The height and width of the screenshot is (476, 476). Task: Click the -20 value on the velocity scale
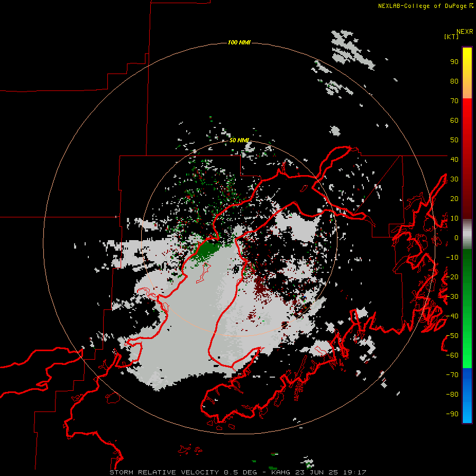point(452,277)
